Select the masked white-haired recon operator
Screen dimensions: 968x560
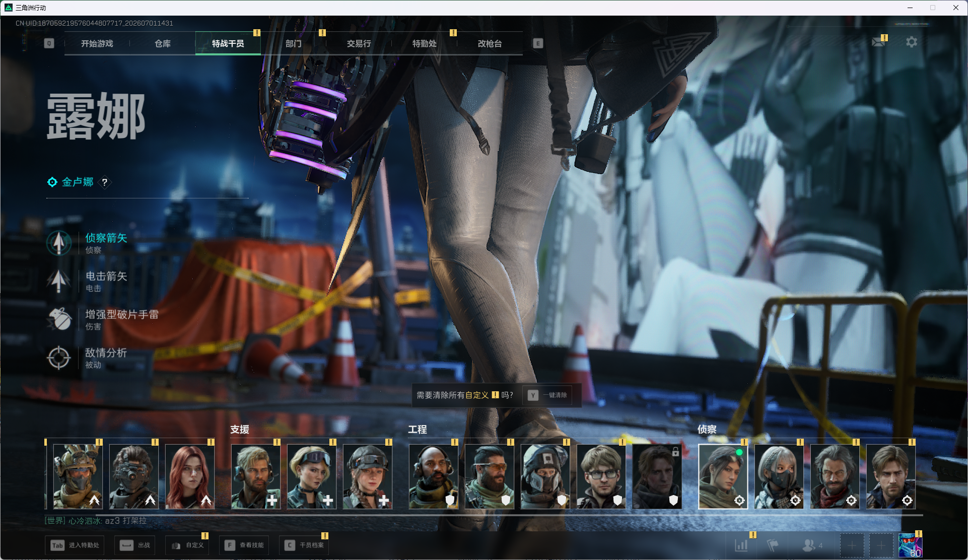point(779,476)
